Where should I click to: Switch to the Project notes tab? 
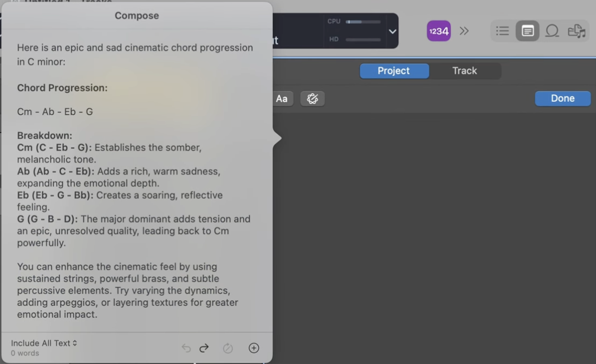click(394, 71)
